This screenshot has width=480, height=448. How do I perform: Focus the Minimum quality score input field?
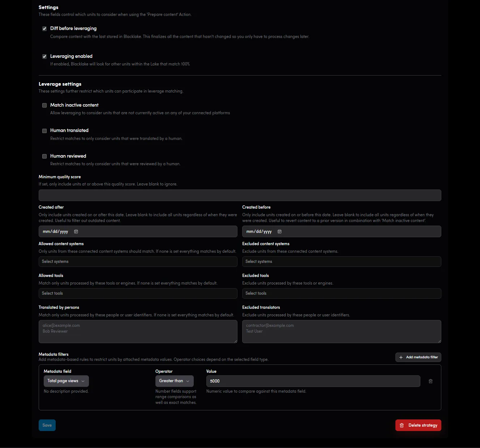coord(240,195)
